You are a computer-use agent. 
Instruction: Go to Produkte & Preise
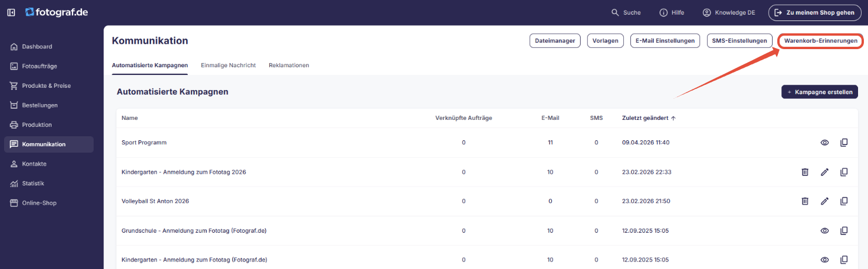click(x=49, y=86)
